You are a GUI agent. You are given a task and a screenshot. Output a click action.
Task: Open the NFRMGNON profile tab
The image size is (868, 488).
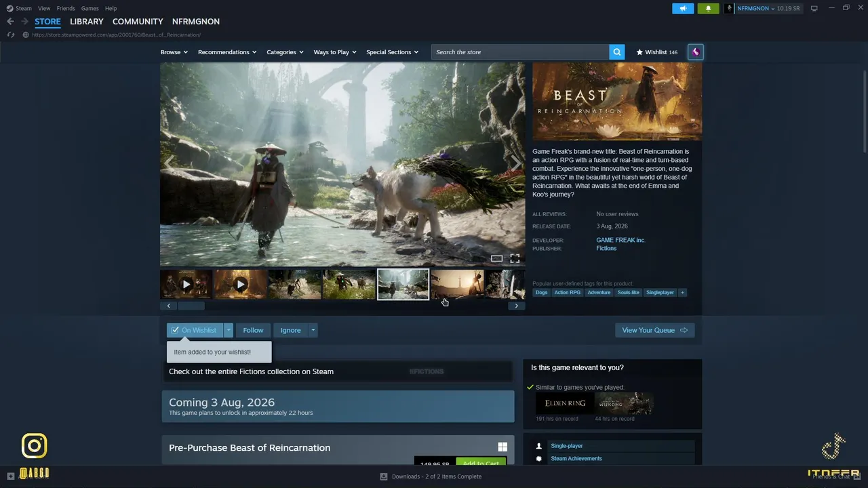point(196,22)
